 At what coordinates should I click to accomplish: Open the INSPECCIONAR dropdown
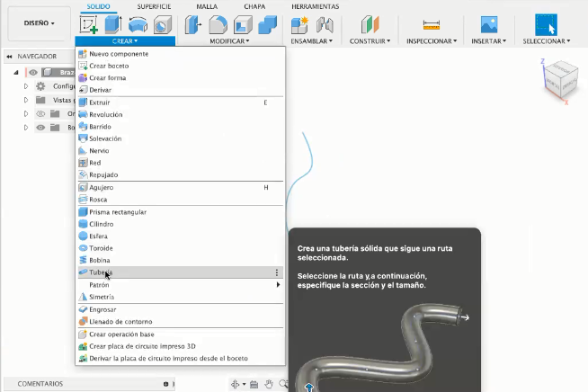point(432,40)
